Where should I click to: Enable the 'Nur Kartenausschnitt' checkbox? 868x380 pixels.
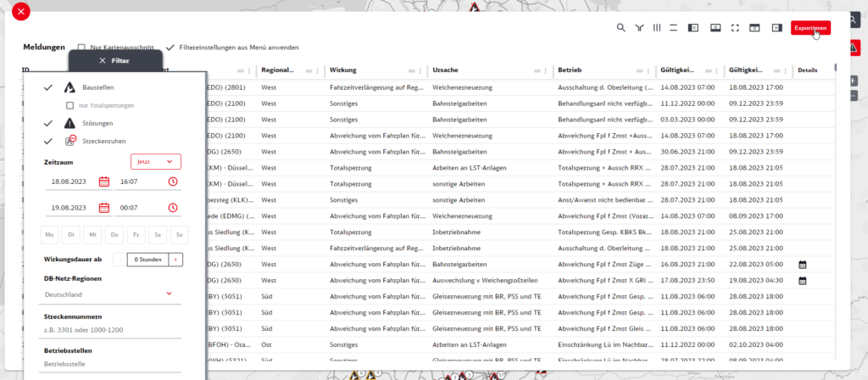click(81, 47)
